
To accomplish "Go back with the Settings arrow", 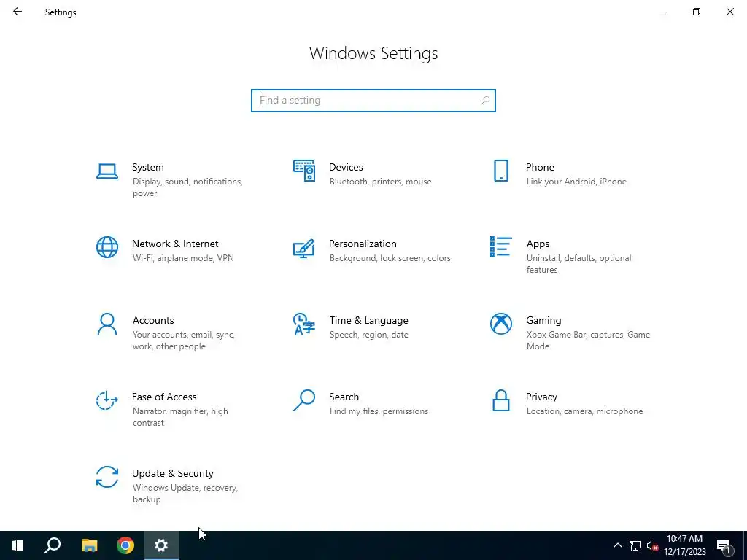I will point(18,12).
